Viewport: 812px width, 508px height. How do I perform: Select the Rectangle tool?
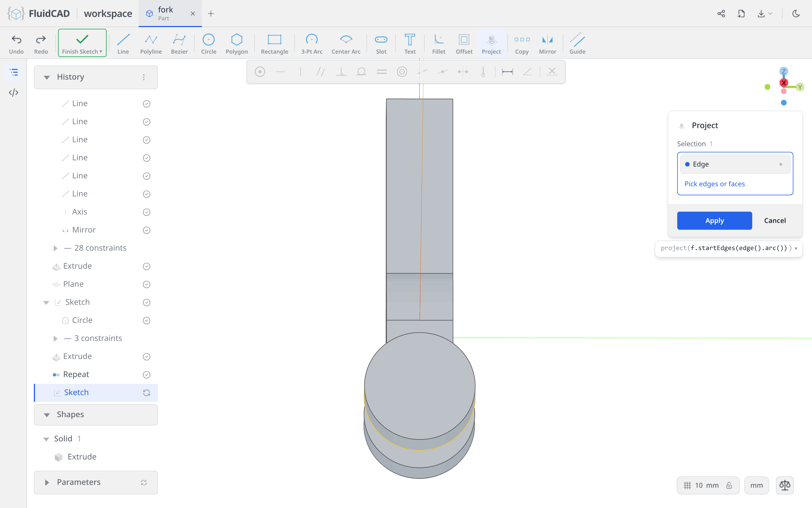pos(274,43)
